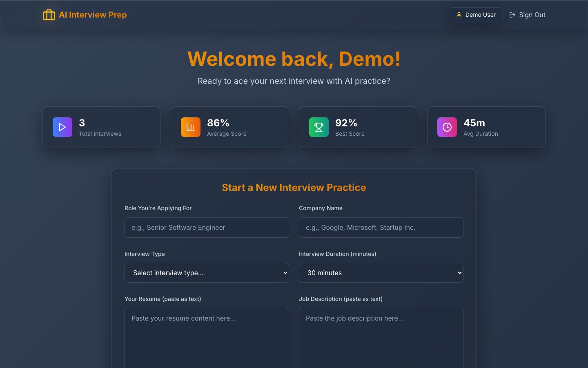
Task: Click the Welcome back, Demo! heading
Action: tap(294, 59)
